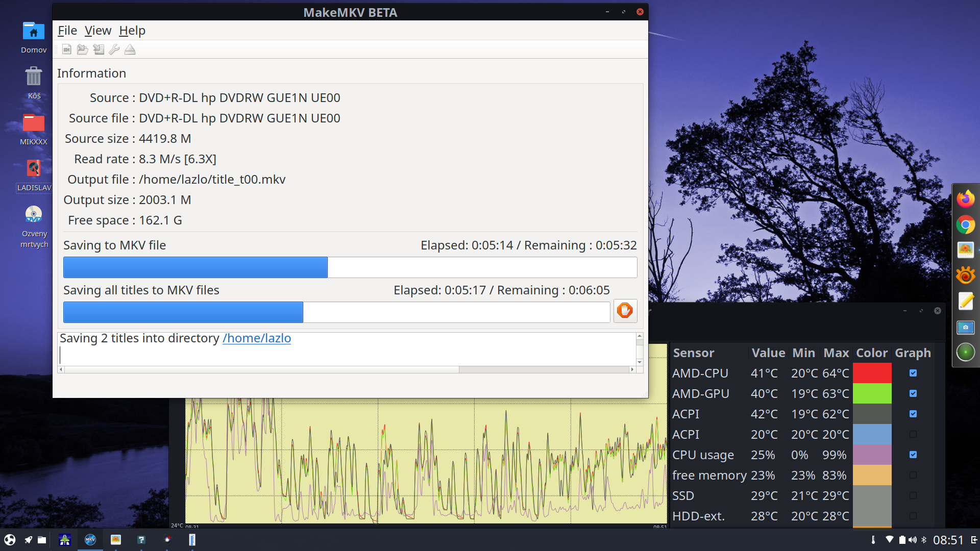Open the File menu
The image size is (980, 551).
point(67,31)
